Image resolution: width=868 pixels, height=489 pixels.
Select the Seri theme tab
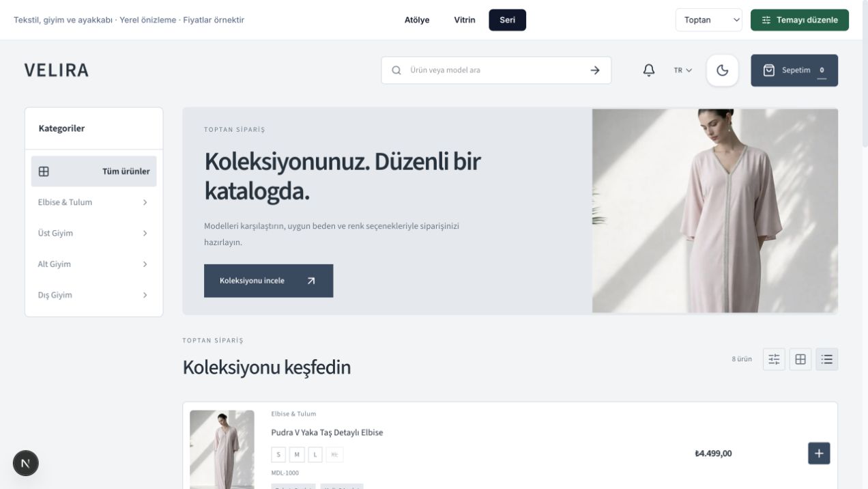click(507, 20)
